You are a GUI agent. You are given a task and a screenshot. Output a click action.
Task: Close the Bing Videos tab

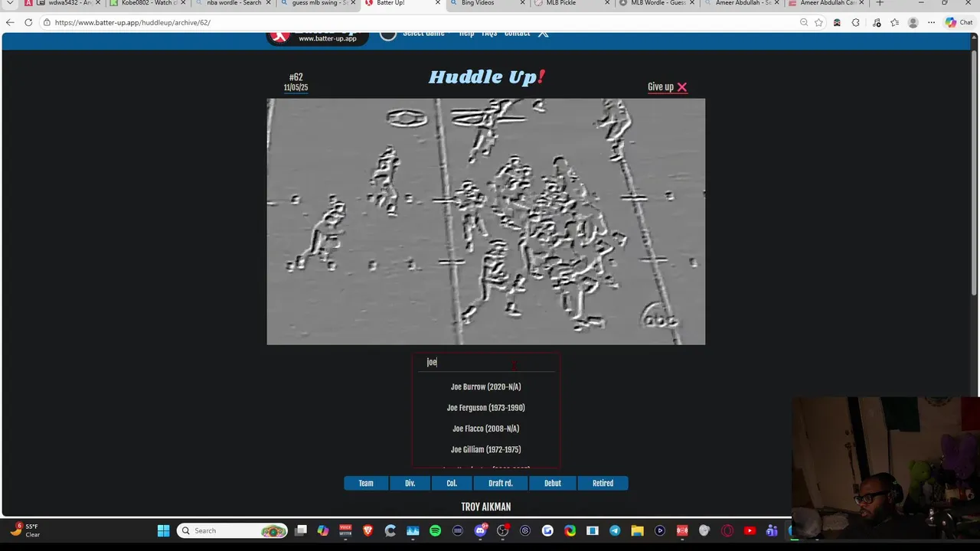(522, 3)
